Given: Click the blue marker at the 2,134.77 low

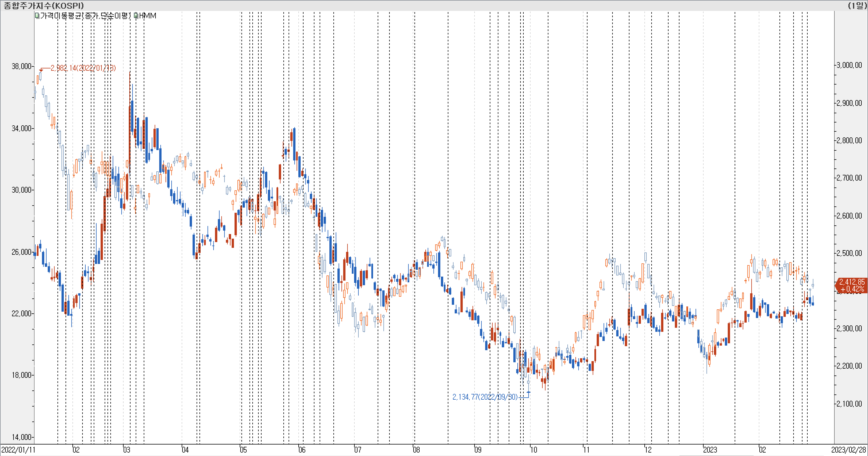Looking at the screenshot, I should [x=528, y=392].
